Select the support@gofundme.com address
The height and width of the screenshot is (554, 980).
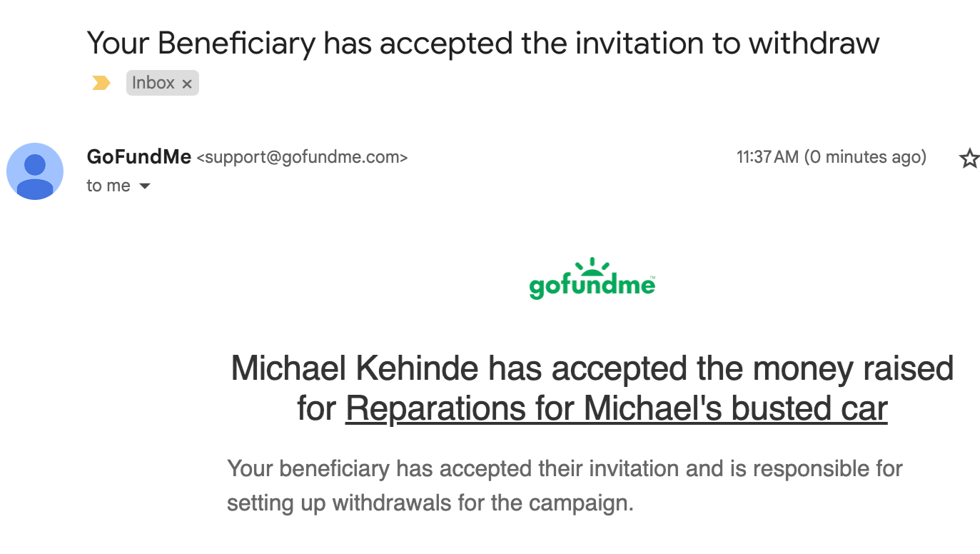click(302, 157)
